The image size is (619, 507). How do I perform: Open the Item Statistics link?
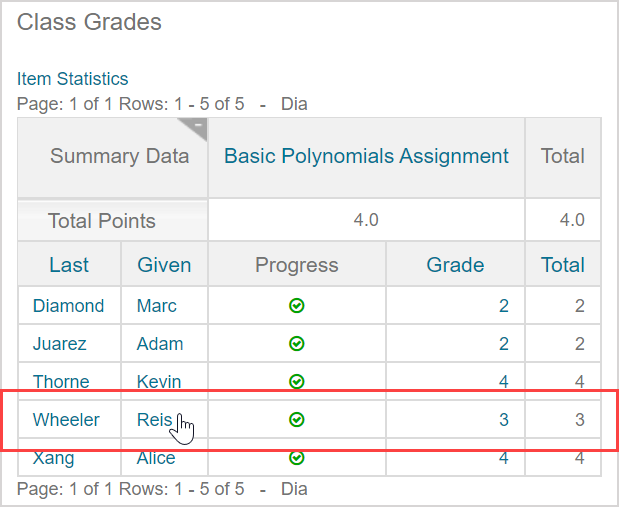coord(73,79)
